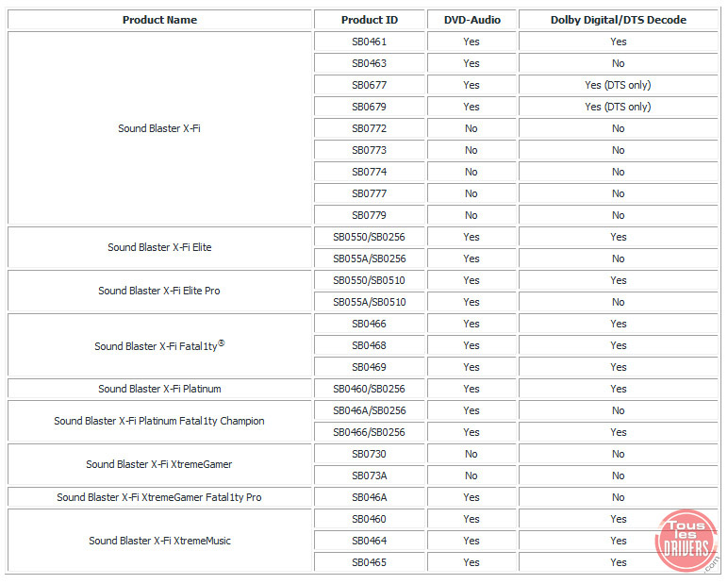The height and width of the screenshot is (584, 728).
Task: Select the SB073A product ID
Action: point(369,476)
